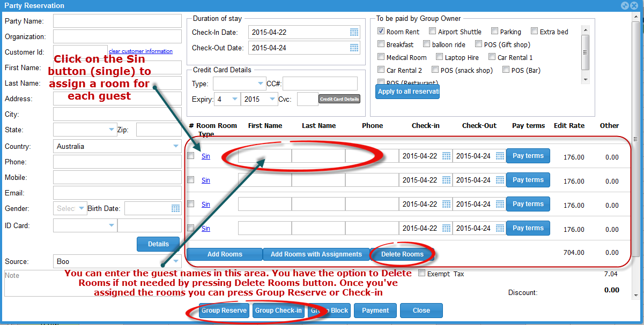Click the first Sin room type link
Viewport: 644px width, 325px height.
pos(205,156)
